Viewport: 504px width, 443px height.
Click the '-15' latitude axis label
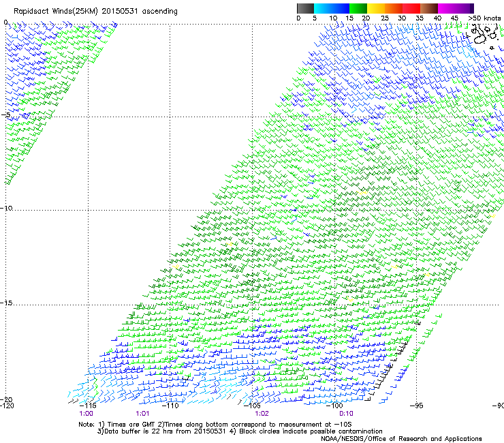point(6,303)
